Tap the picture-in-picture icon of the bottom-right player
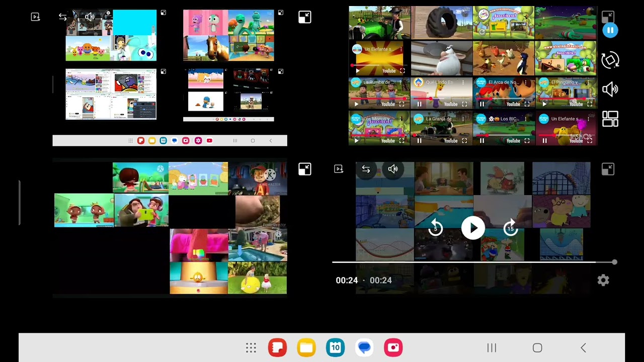Screen dimensions: 644x362 [339, 169]
